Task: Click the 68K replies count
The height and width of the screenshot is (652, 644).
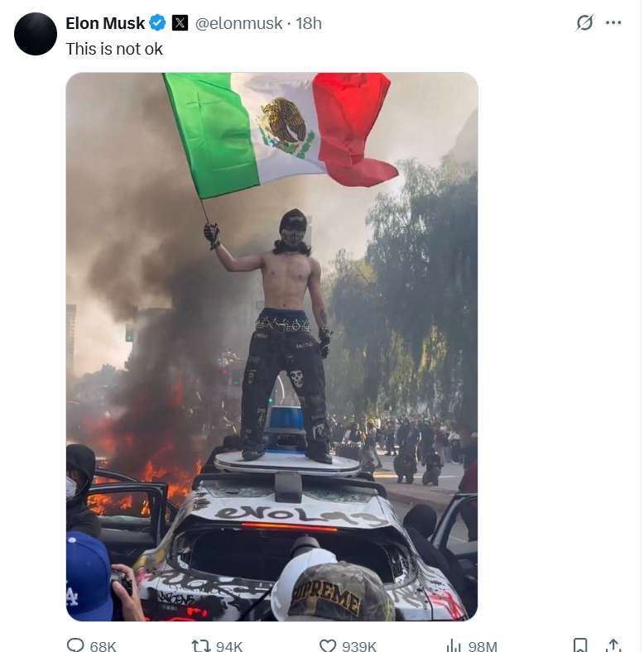Action: (103, 646)
